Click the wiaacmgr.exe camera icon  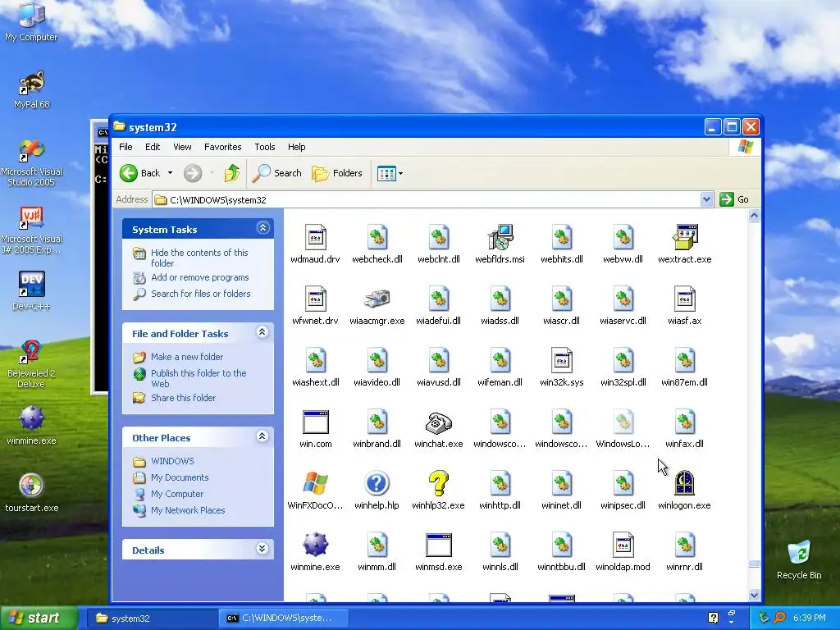[x=377, y=299]
